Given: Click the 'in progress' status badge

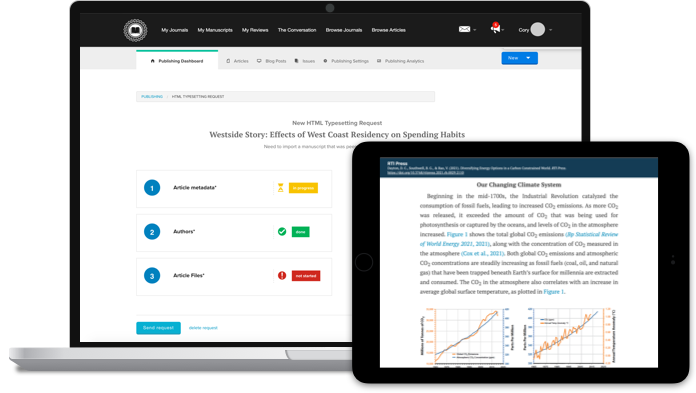Looking at the screenshot, I should click(x=303, y=188).
